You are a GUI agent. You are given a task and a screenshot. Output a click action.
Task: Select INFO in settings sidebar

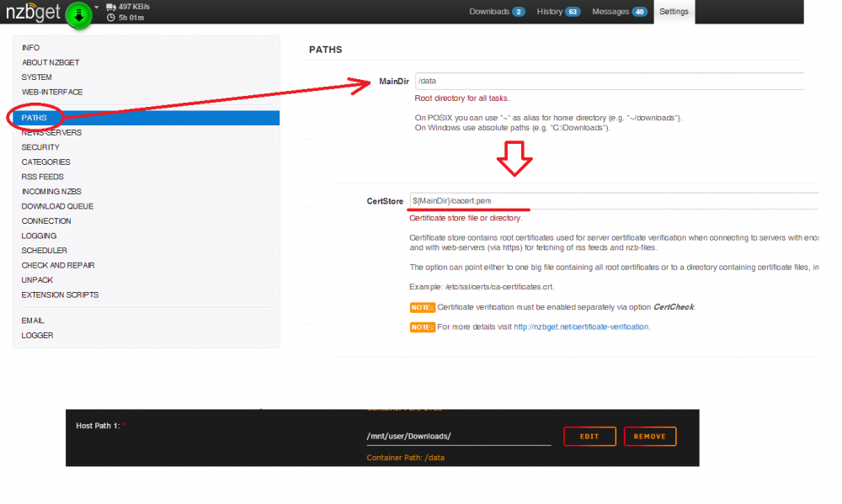pos(30,48)
